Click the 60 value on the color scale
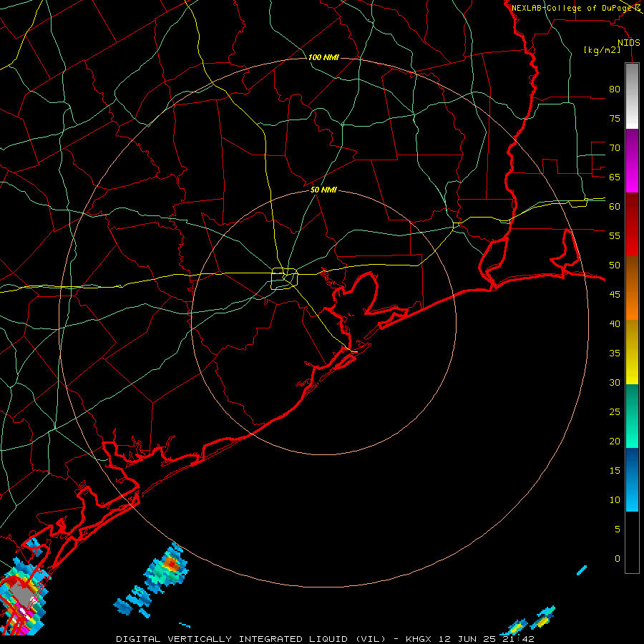644x644 pixels. [x=615, y=207]
